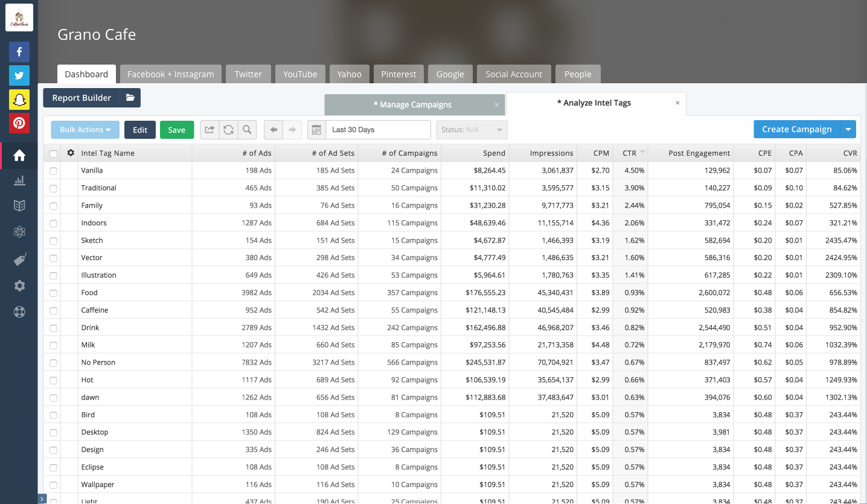Close the Analyze Intel Tags tab
The height and width of the screenshot is (504, 867).
[677, 103]
